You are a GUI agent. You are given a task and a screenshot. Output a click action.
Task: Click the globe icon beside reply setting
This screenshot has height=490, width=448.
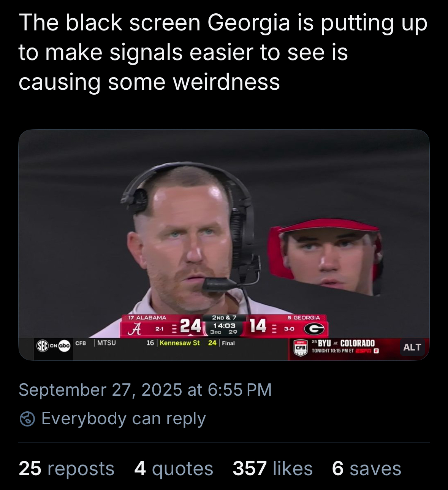(x=27, y=419)
